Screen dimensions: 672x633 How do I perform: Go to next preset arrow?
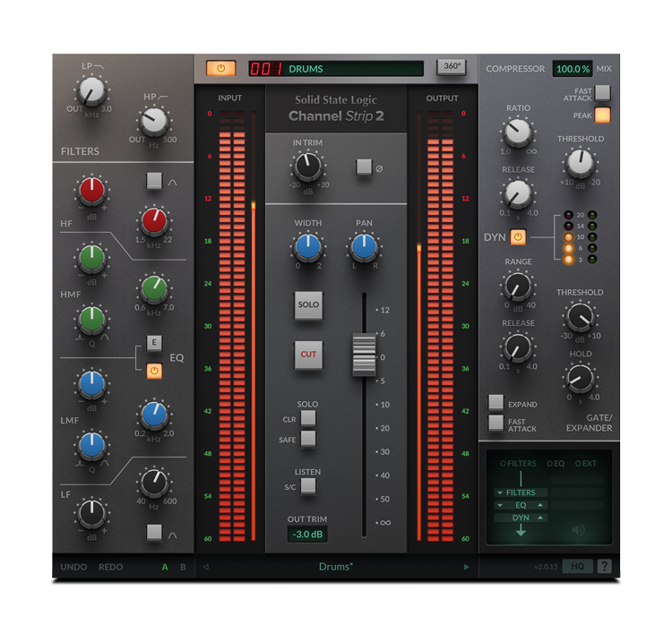tap(466, 567)
